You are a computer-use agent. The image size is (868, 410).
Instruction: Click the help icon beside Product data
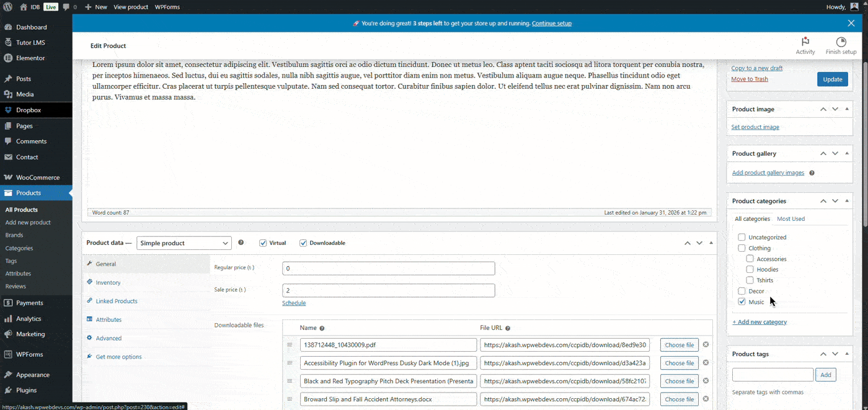click(x=241, y=243)
